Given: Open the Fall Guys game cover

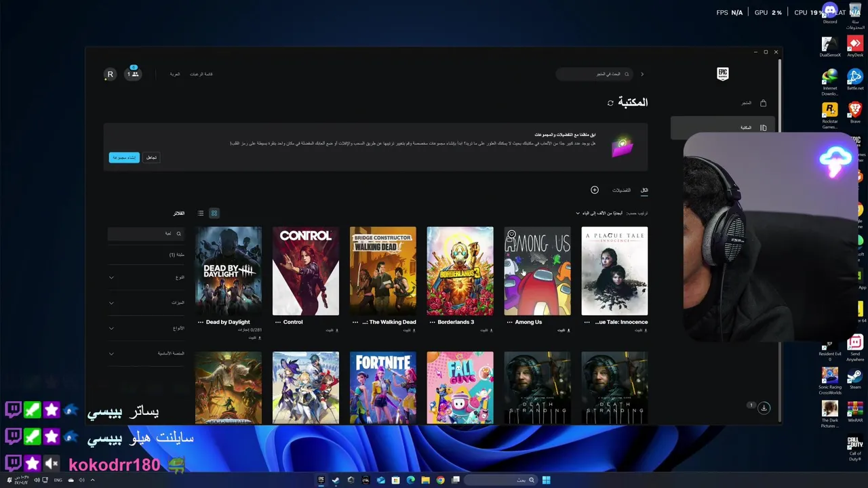Looking at the screenshot, I should coord(460,388).
